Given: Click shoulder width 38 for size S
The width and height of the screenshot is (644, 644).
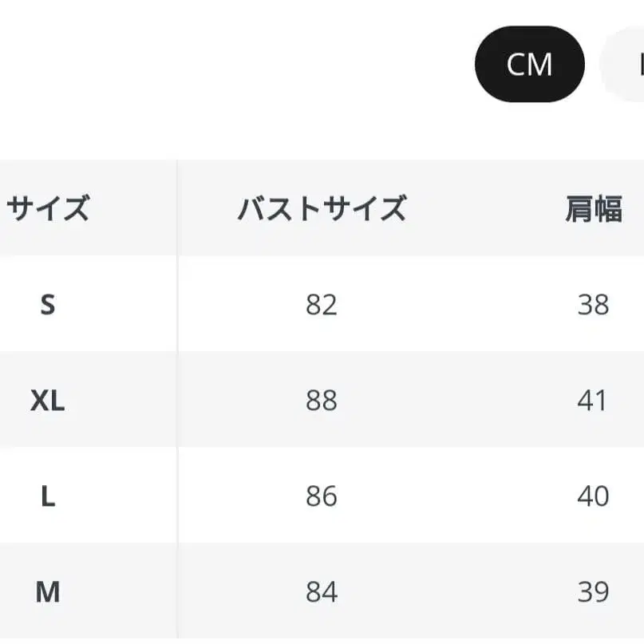Looking at the screenshot, I should pyautogui.click(x=594, y=304).
